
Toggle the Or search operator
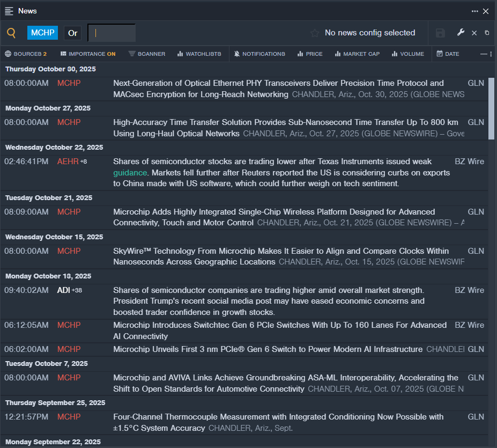coord(73,33)
